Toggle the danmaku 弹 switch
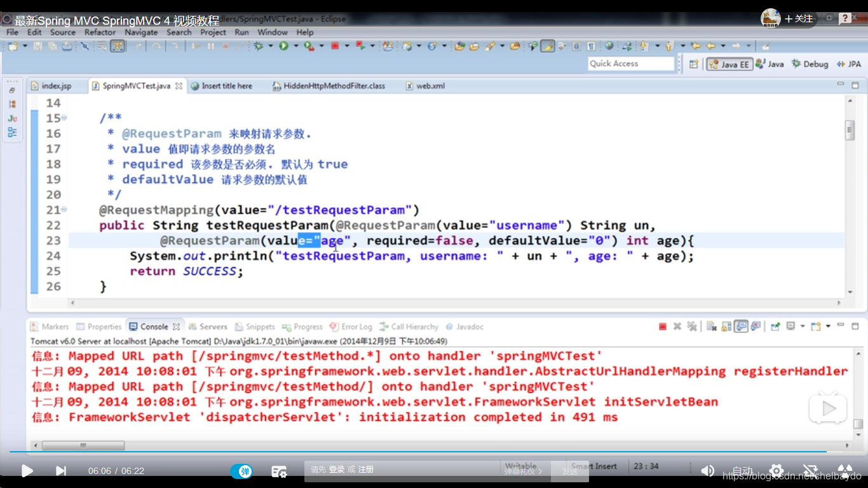 pyautogui.click(x=241, y=471)
